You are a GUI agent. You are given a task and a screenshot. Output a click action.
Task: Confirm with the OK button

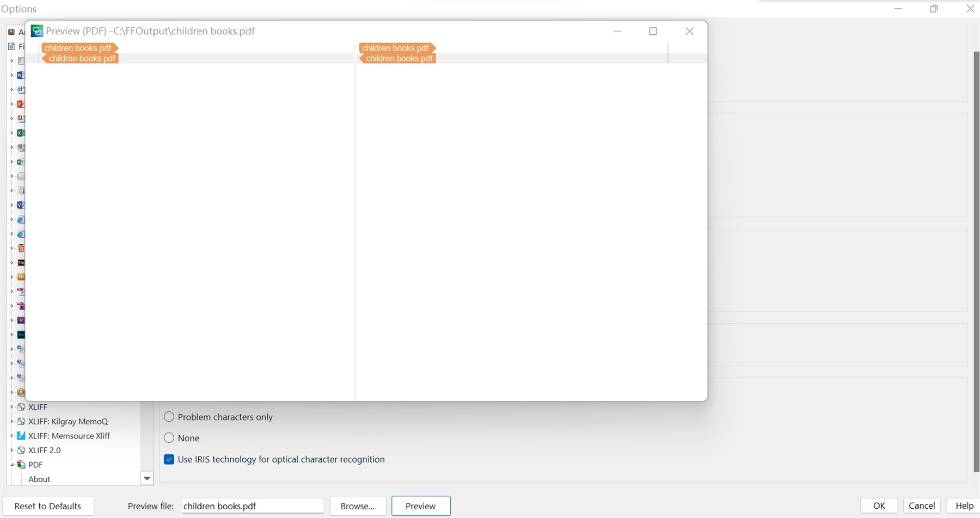click(x=879, y=505)
